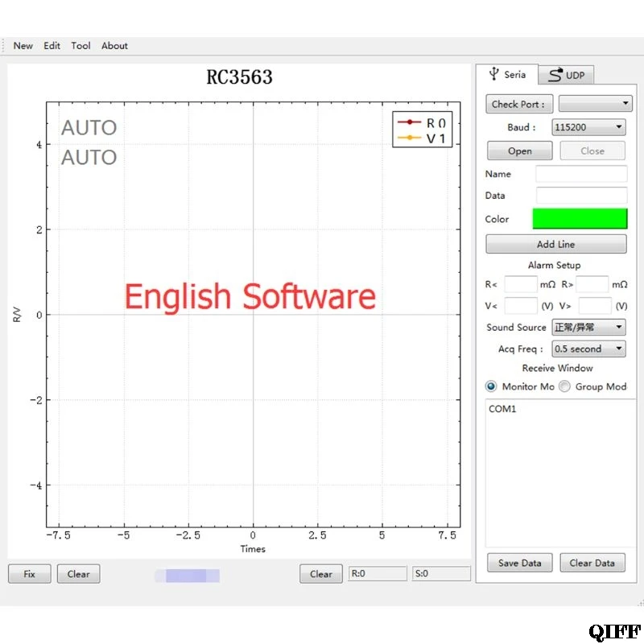Click the Open port button
Screen dimensions: 644x644
519,151
